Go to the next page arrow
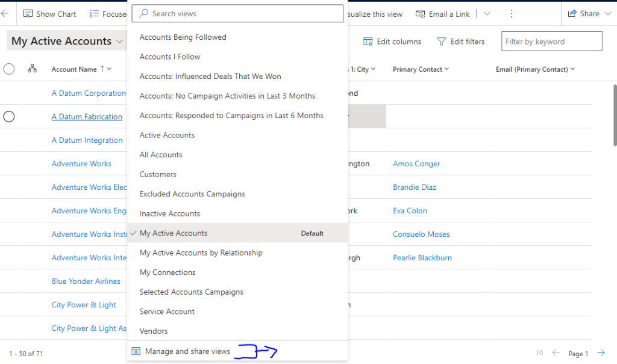This screenshot has height=364, width=617. coord(601,353)
